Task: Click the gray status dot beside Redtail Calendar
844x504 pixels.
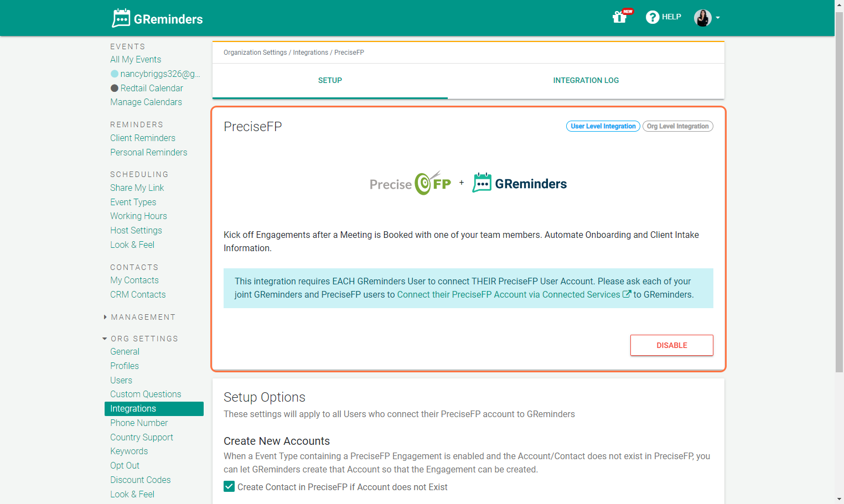Action: 114,88
